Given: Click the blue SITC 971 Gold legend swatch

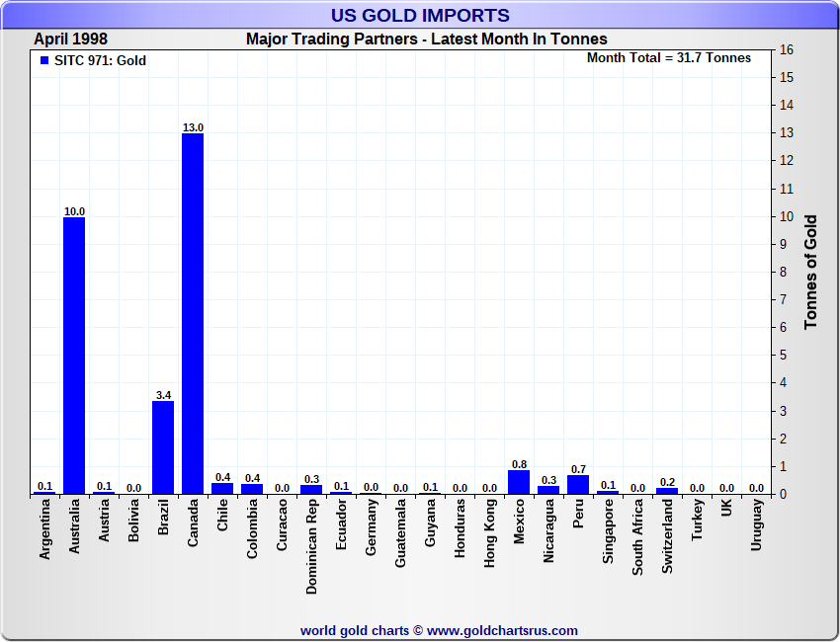Looking at the screenshot, I should [x=43, y=61].
